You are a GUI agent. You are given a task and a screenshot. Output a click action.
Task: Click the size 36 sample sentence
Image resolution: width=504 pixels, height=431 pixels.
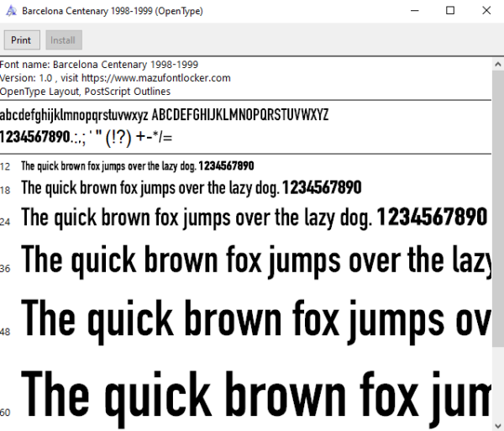[x=256, y=261]
